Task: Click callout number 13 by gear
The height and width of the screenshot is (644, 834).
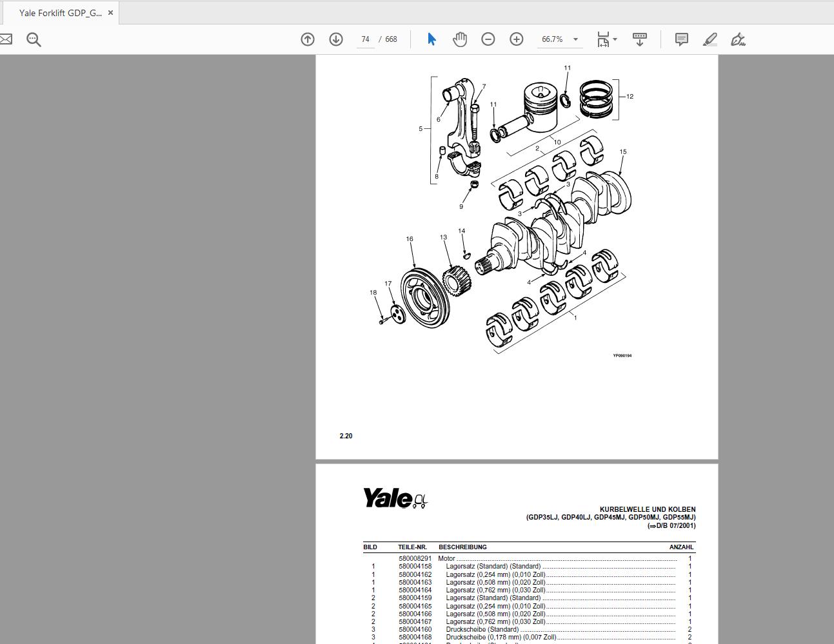Action: click(443, 237)
